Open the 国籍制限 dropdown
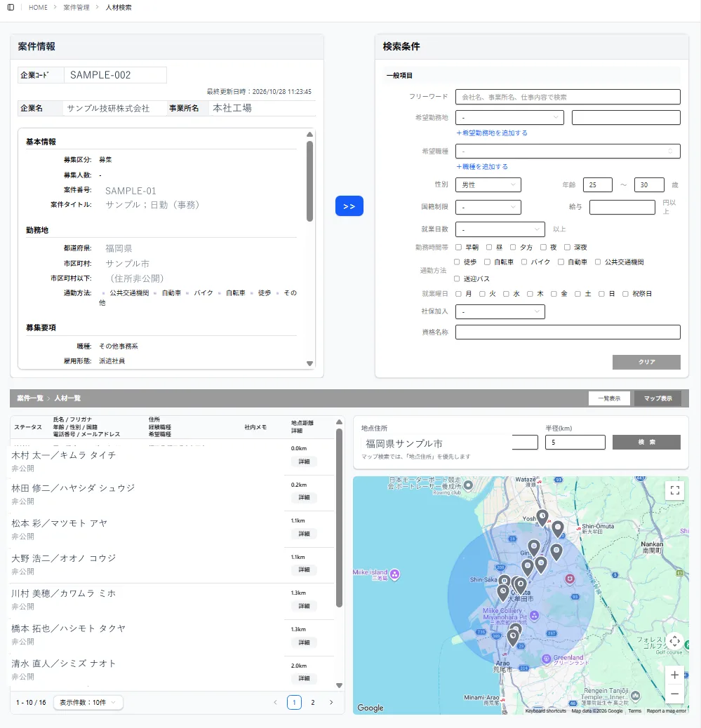 pyautogui.click(x=488, y=207)
